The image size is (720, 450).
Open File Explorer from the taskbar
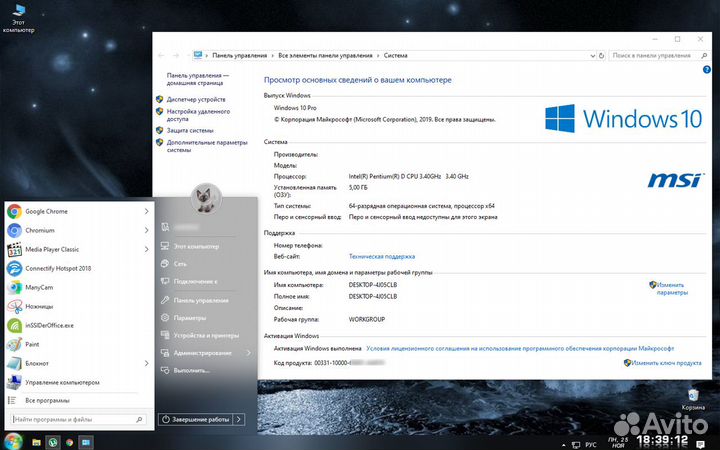click(x=36, y=443)
